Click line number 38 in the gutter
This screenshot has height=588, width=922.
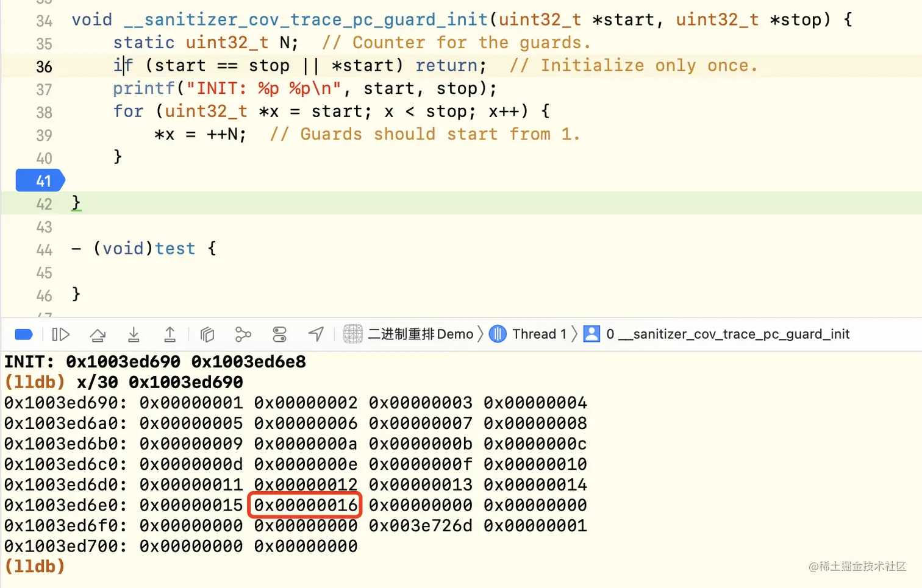[x=44, y=112]
